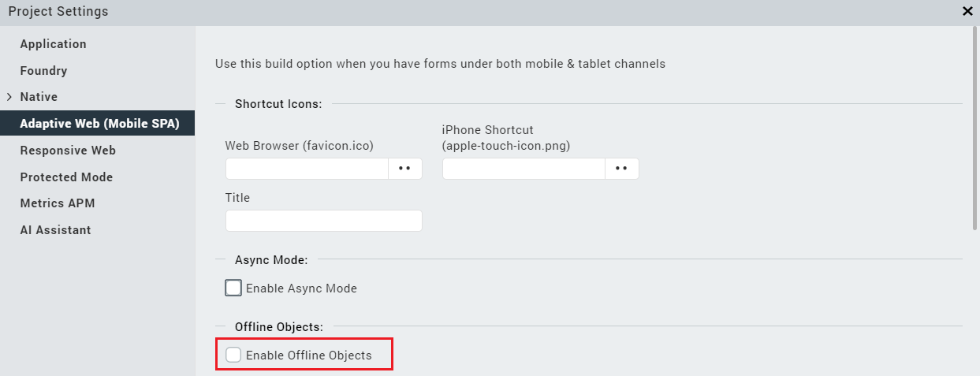The width and height of the screenshot is (980, 376).
Task: Close the Project Settings dialog
Action: click(x=967, y=11)
